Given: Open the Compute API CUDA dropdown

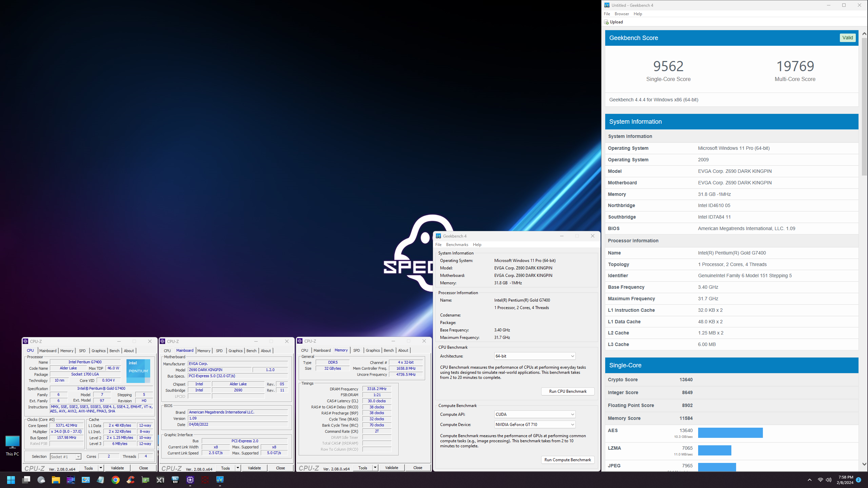Looking at the screenshot, I should (535, 414).
